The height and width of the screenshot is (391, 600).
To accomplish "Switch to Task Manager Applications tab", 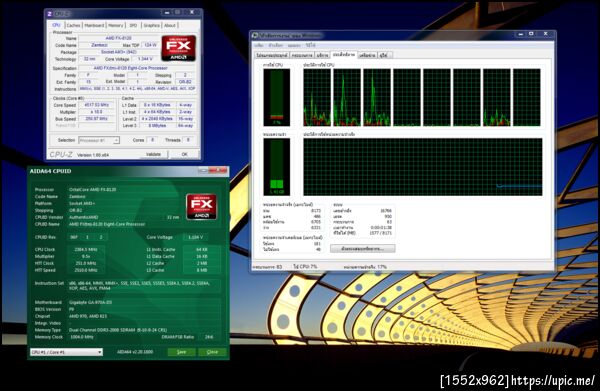I will (x=272, y=55).
